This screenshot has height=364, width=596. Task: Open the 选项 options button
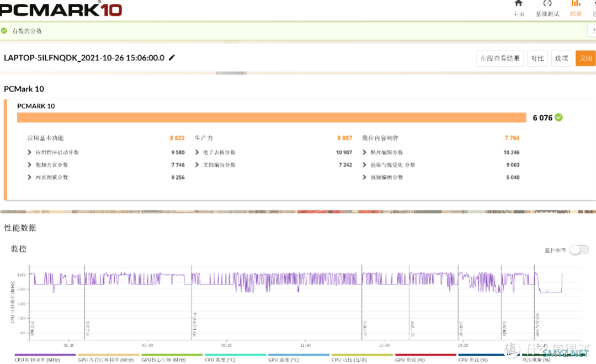click(561, 58)
